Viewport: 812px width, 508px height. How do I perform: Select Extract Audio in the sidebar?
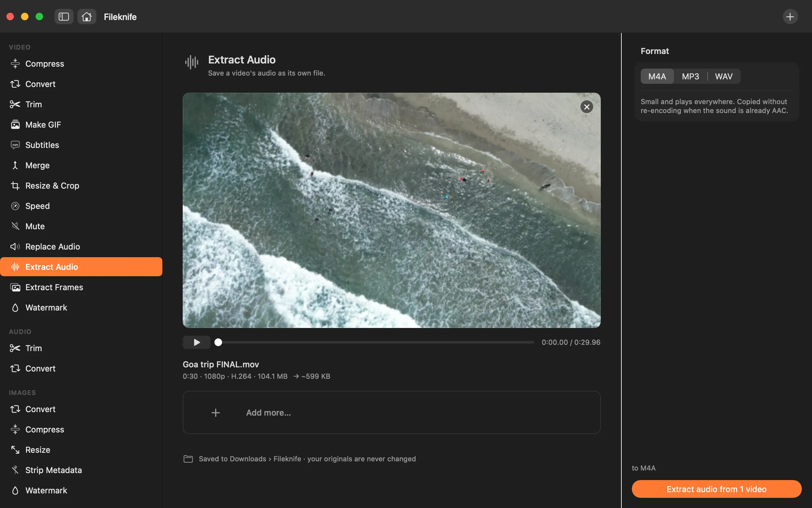coord(81,267)
